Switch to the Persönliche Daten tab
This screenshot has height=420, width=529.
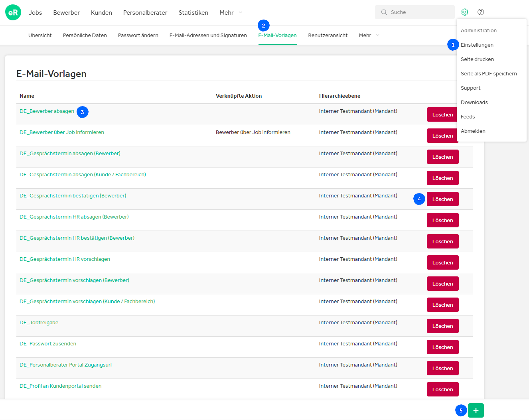point(85,35)
